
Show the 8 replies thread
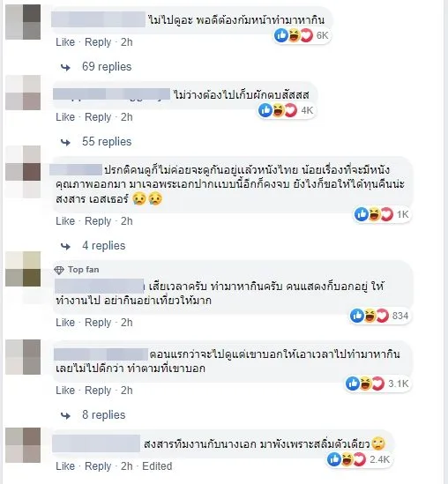click(104, 415)
